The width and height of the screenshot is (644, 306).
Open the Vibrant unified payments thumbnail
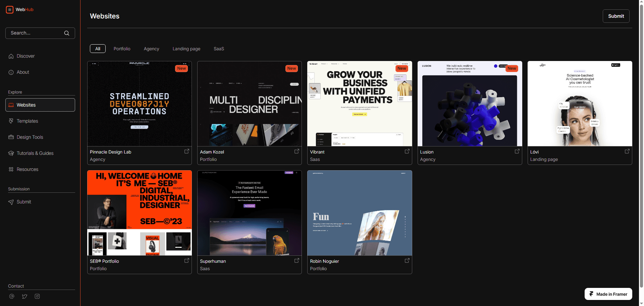[360, 104]
